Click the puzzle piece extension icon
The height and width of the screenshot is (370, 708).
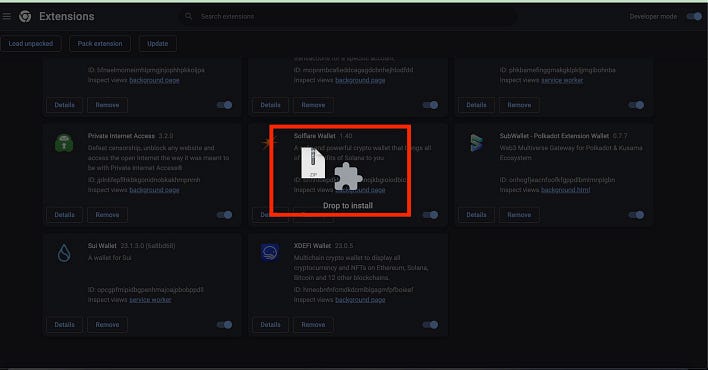point(348,177)
